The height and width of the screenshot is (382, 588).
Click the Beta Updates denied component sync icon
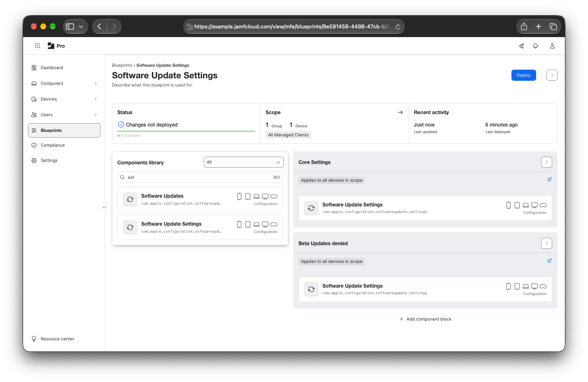(x=311, y=289)
